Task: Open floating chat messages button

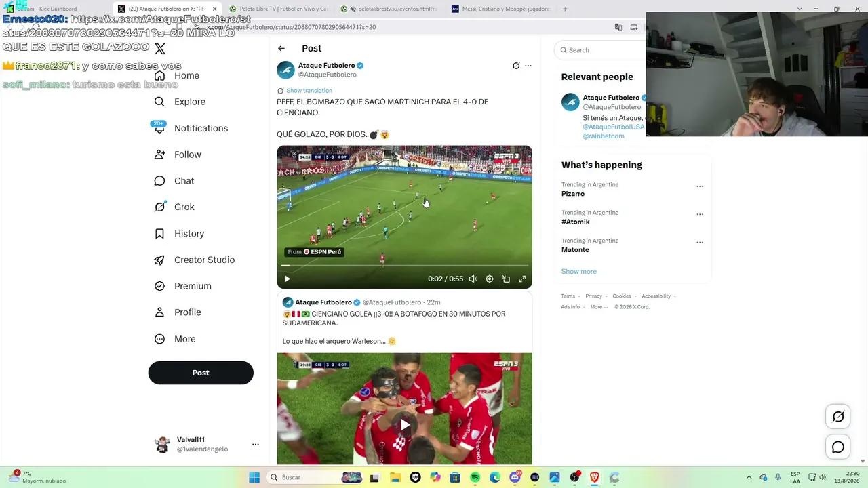Action: coord(838,447)
